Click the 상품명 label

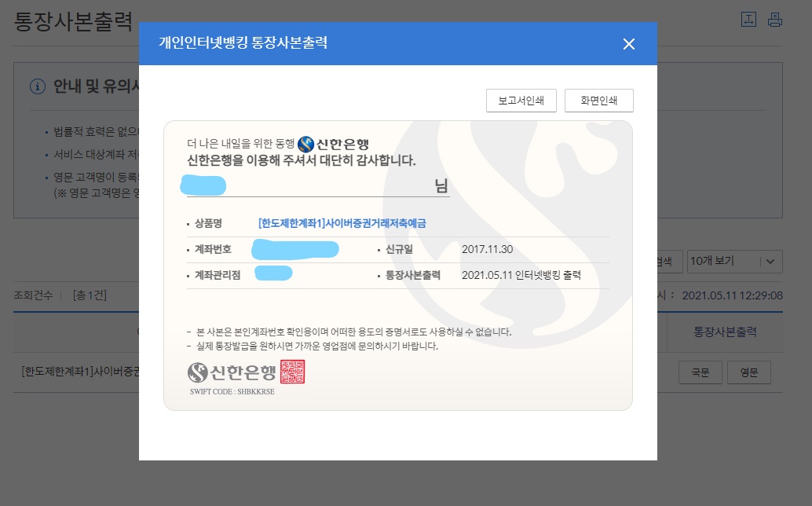click(x=208, y=223)
